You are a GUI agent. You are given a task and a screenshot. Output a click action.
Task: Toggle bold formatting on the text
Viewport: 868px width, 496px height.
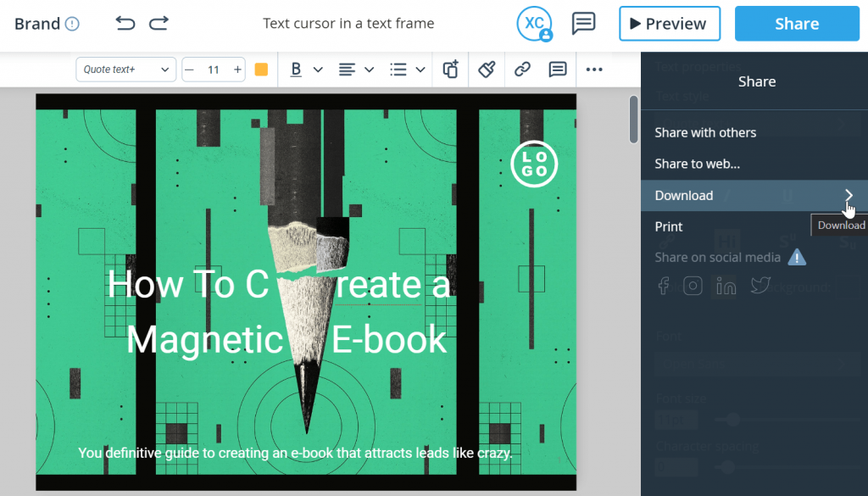295,69
